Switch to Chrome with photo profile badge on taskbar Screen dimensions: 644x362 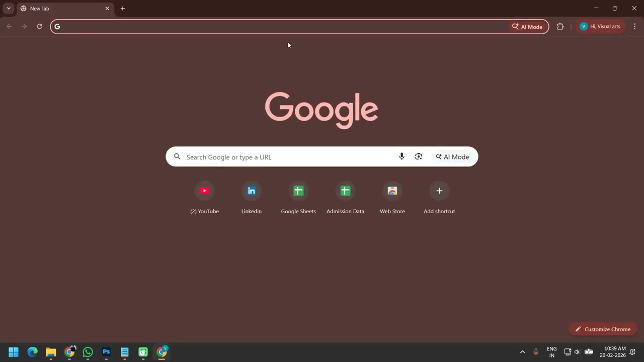click(x=69, y=352)
